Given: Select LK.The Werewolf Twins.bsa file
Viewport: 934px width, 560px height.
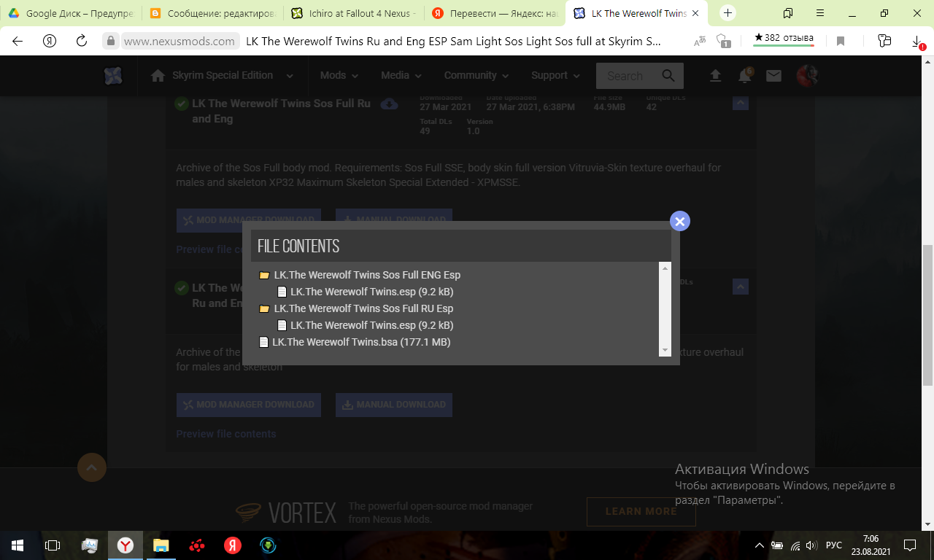Looking at the screenshot, I should click(361, 342).
